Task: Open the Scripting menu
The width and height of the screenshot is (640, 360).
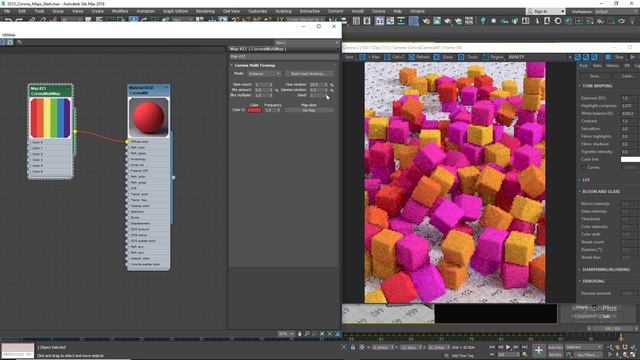Action: [283, 11]
